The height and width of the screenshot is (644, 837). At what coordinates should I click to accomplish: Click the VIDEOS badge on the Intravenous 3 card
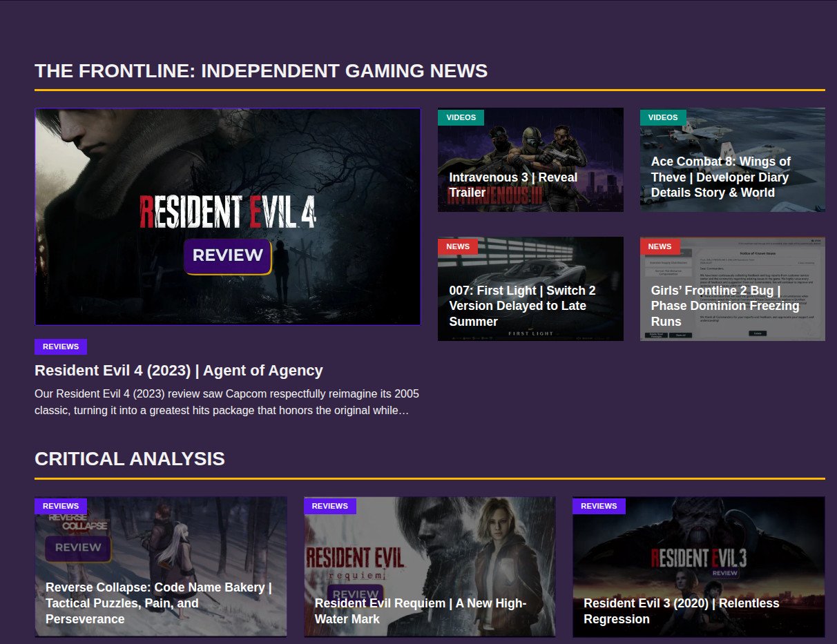point(461,117)
